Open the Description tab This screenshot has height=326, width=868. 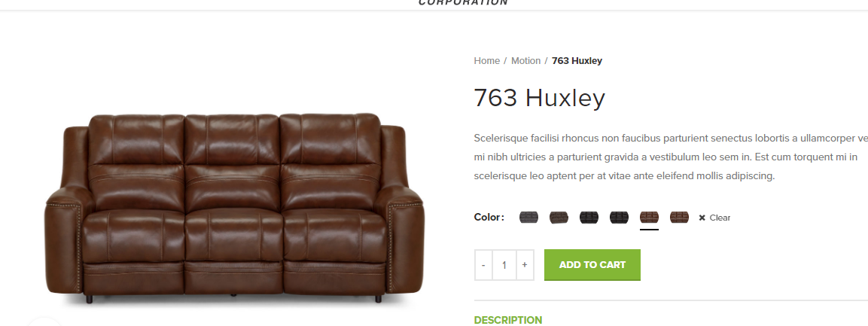[508, 320]
